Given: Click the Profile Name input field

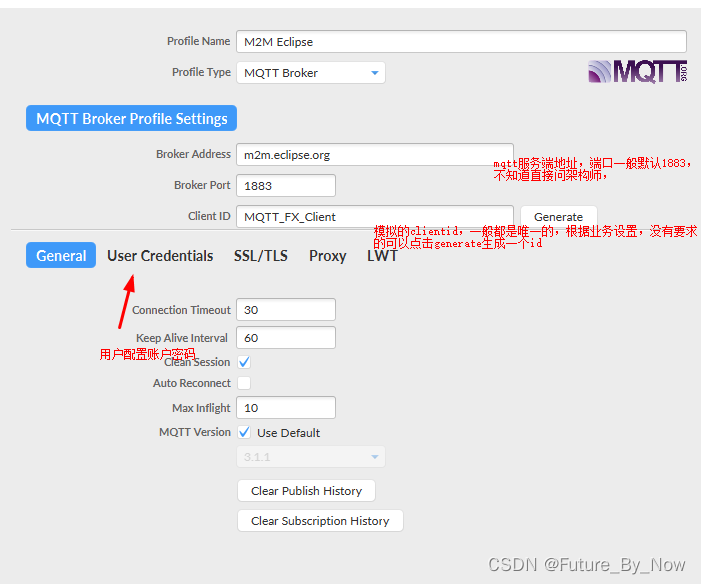Looking at the screenshot, I should click(461, 42).
